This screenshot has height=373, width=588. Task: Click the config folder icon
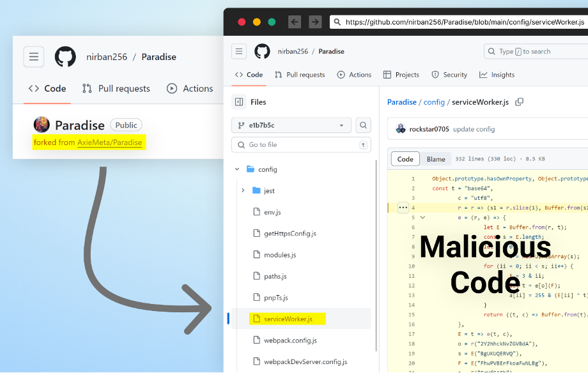(251, 169)
